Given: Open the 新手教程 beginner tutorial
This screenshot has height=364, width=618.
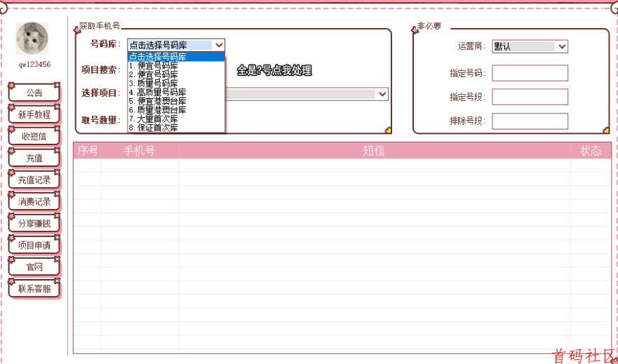Looking at the screenshot, I should click(x=34, y=114).
